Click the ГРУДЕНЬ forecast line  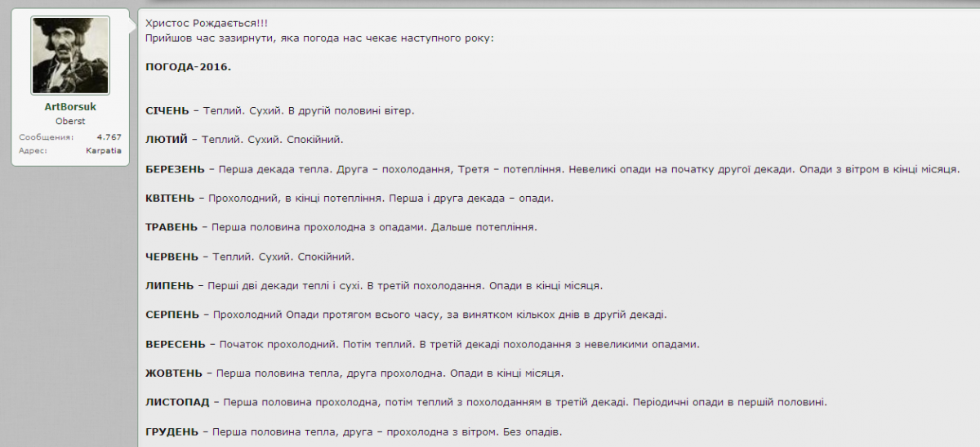(354, 431)
